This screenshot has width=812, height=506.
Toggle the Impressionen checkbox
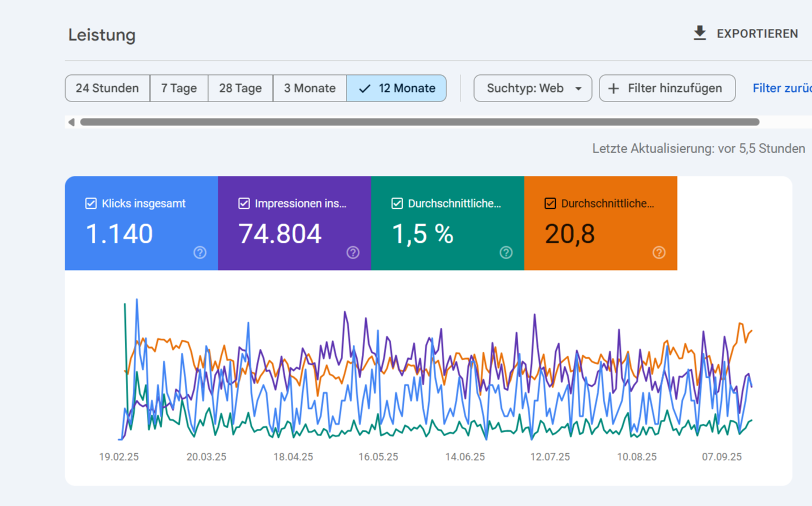tap(244, 204)
